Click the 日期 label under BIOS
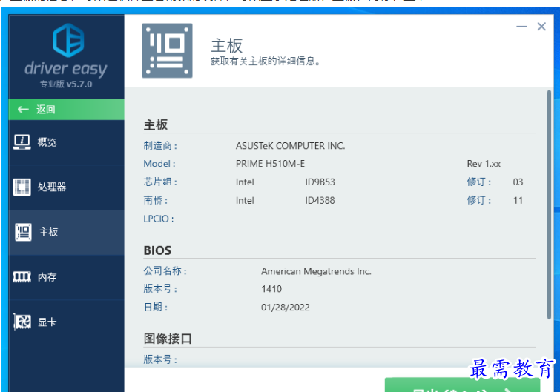Screen dimensions: 560x392 pos(155,307)
